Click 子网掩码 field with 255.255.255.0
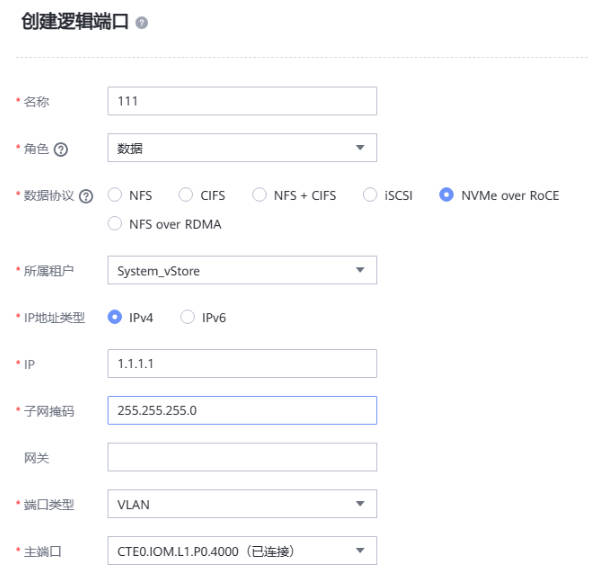Screen dimensions: 611x576 click(242, 410)
